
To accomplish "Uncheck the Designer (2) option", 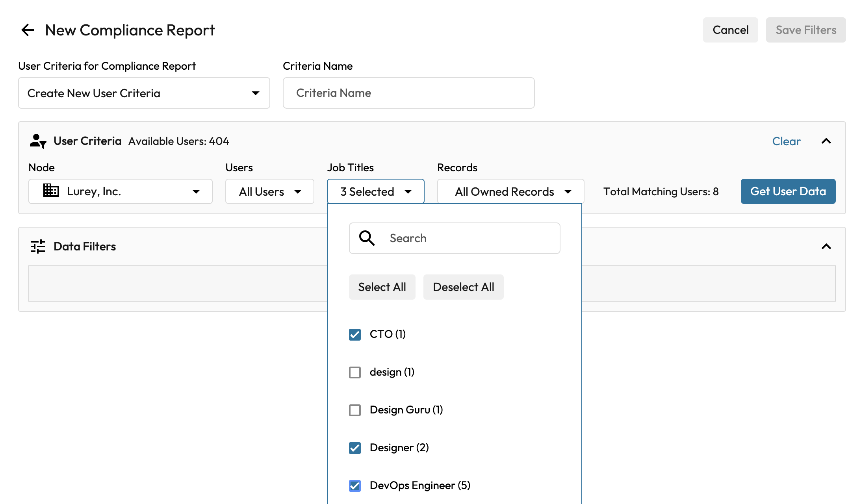I will coord(355,448).
